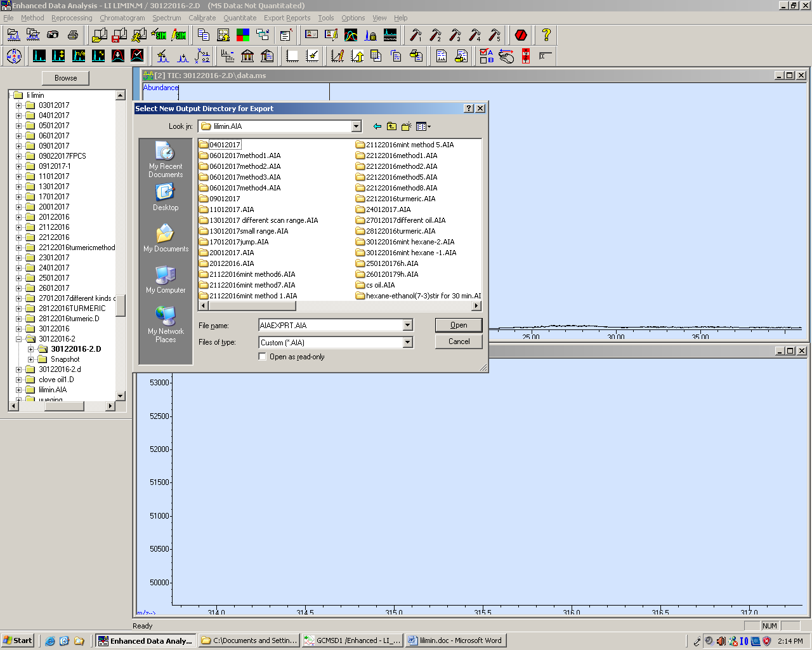Image resolution: width=812 pixels, height=650 pixels.
Task: Open the Export Reports menu
Action: click(x=287, y=18)
